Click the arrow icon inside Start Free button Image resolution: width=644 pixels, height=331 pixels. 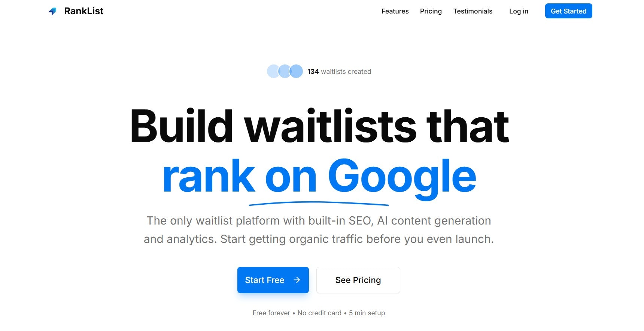pos(297,280)
